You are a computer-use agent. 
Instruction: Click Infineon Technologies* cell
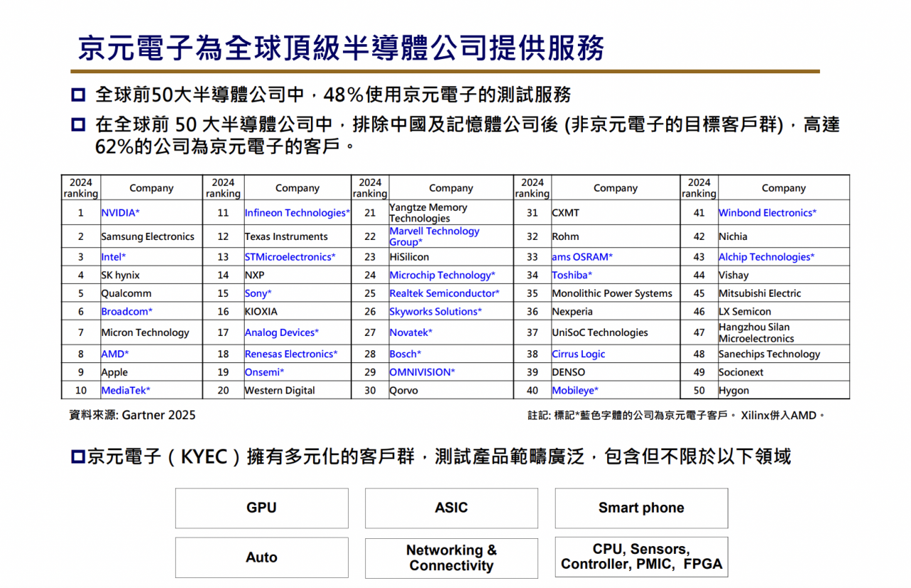297,213
